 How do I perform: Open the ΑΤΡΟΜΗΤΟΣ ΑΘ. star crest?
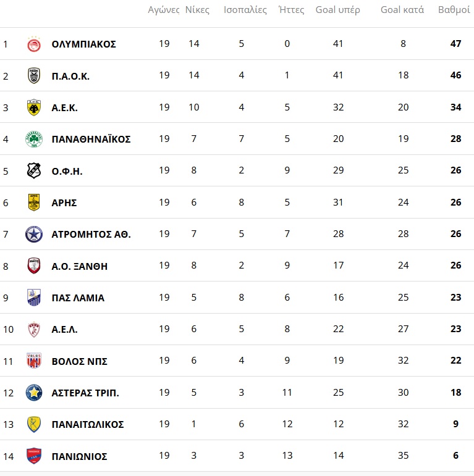(x=34, y=235)
